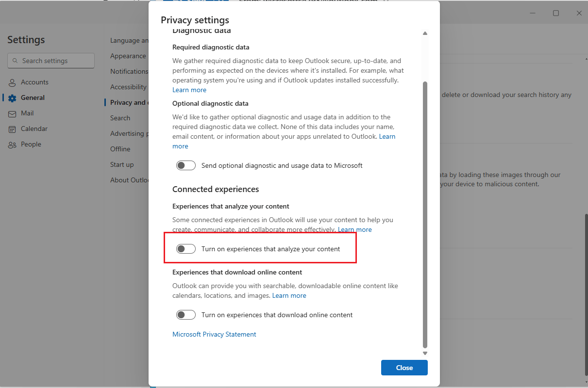Select Accessibility settings
The width and height of the screenshot is (588, 388).
pyautogui.click(x=128, y=87)
